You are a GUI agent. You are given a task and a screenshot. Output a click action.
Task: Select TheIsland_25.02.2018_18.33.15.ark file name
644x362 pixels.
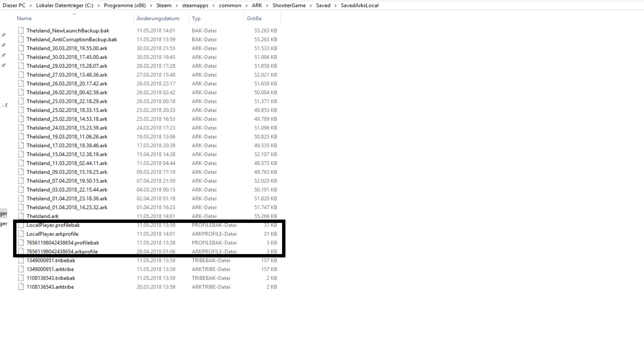click(x=67, y=110)
